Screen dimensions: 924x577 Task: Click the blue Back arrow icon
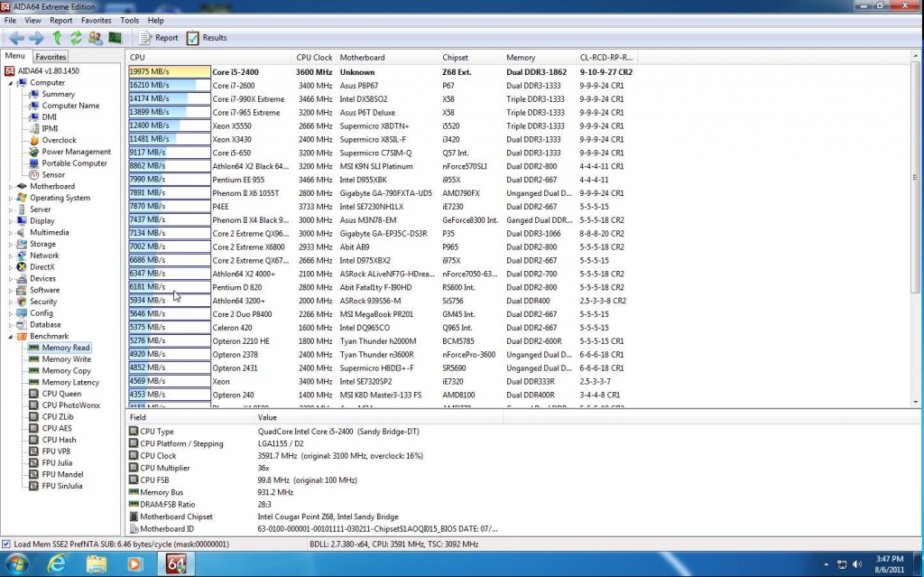click(x=16, y=38)
